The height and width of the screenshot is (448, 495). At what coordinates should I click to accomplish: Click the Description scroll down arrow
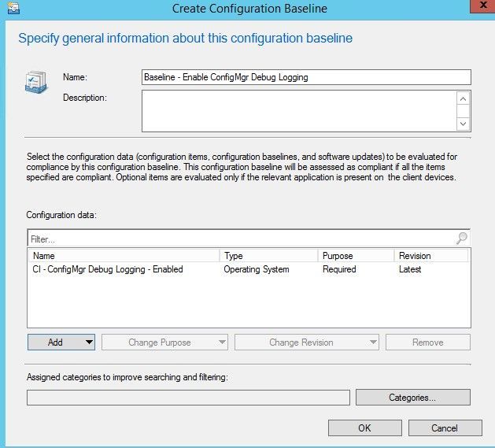pyautogui.click(x=463, y=124)
